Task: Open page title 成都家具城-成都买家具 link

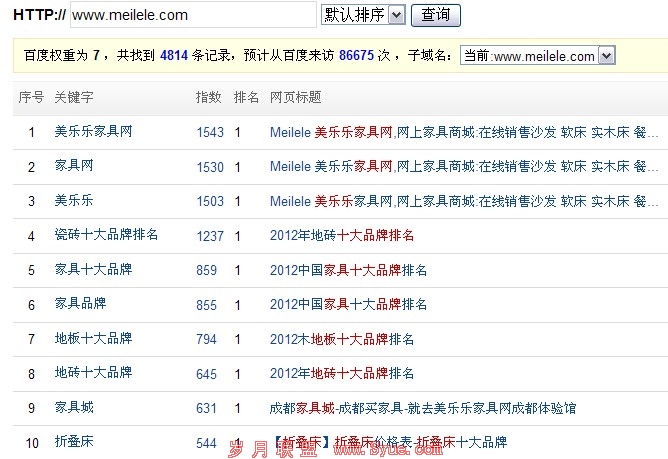Action: (x=422, y=408)
